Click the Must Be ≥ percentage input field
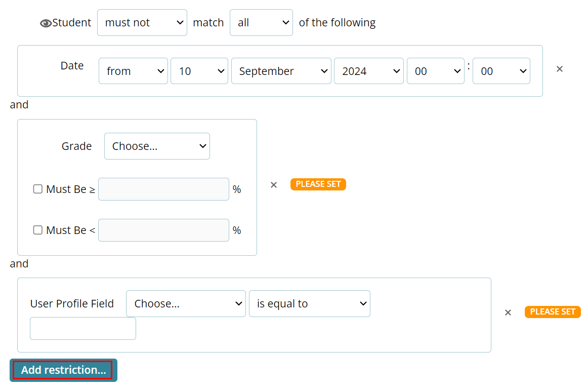 [x=163, y=189]
